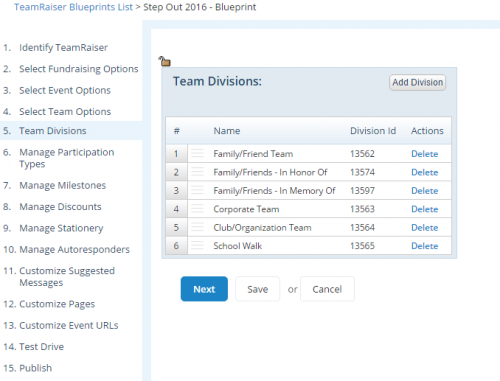
Task: Go to Test Drive step
Action: tap(41, 347)
